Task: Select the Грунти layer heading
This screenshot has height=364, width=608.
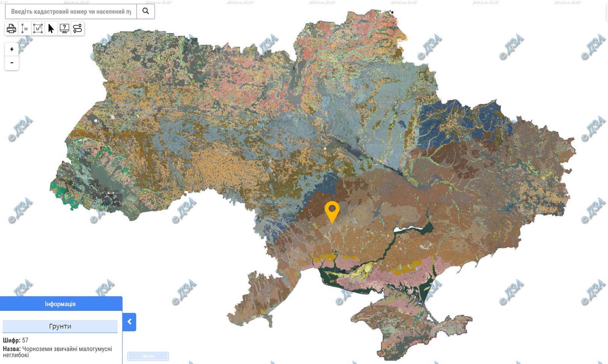Action: click(x=60, y=326)
